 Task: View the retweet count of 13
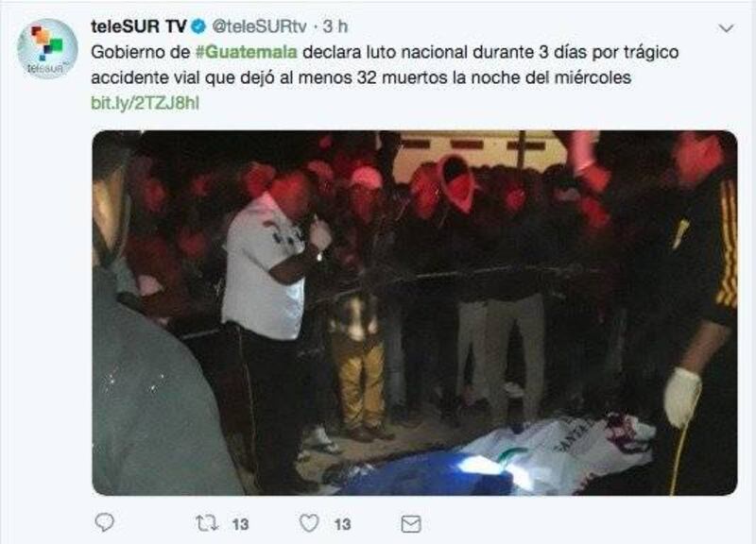(x=240, y=524)
